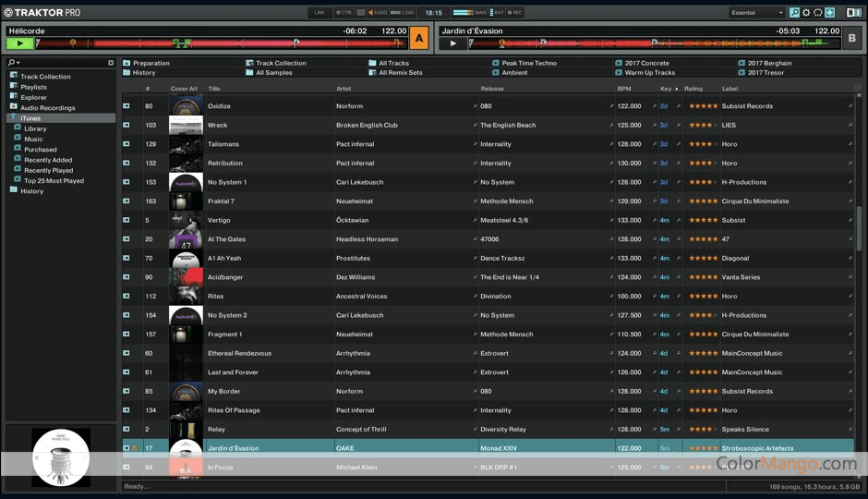Sort by the Rating column header
Viewport: 868px width, 499px height.
[693, 89]
